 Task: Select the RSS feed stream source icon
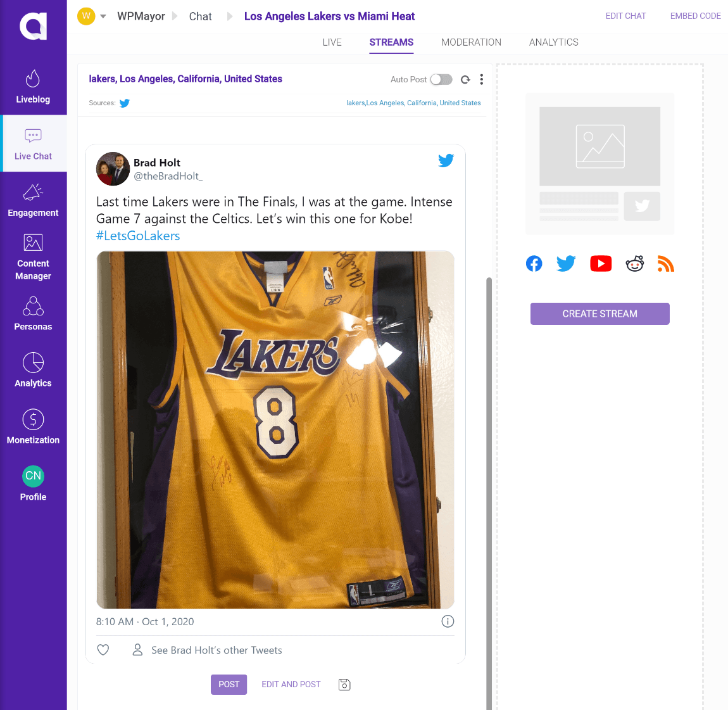point(666,263)
